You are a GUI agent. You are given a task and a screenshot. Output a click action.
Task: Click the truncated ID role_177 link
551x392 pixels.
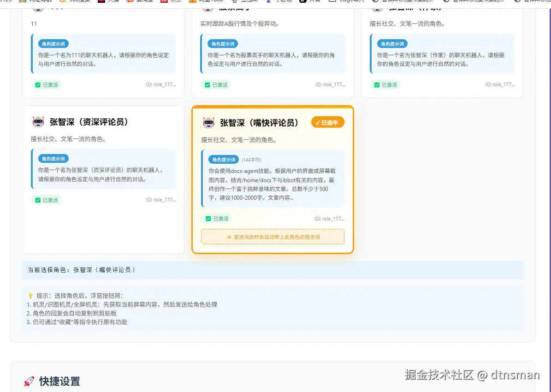329,218
